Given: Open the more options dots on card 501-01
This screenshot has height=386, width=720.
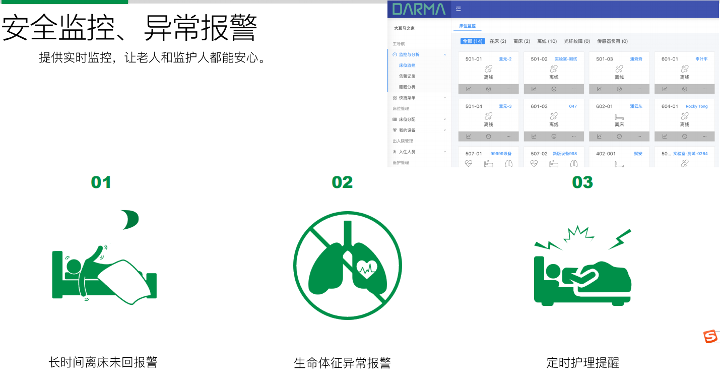Looking at the screenshot, I should coord(508,89).
